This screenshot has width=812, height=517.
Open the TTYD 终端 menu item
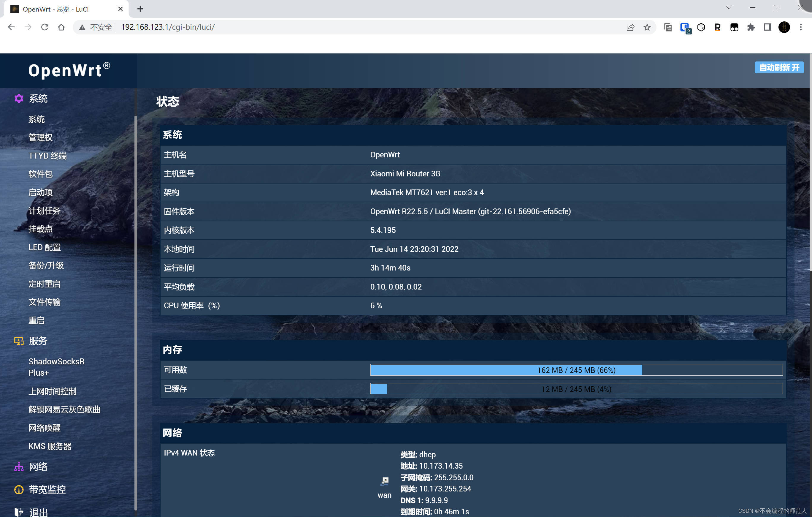tap(47, 156)
